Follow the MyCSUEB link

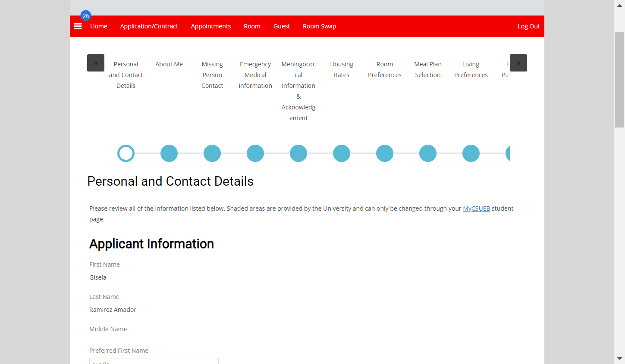[x=477, y=208]
